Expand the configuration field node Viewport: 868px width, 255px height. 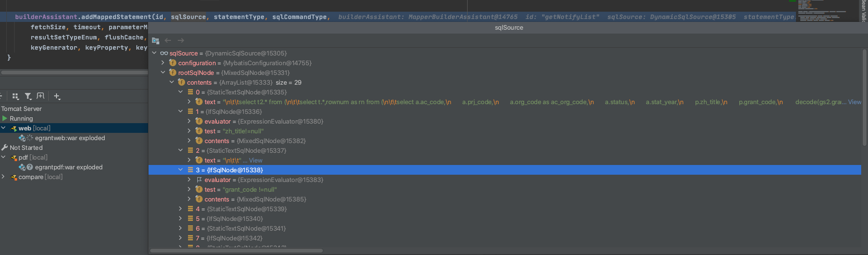click(163, 63)
